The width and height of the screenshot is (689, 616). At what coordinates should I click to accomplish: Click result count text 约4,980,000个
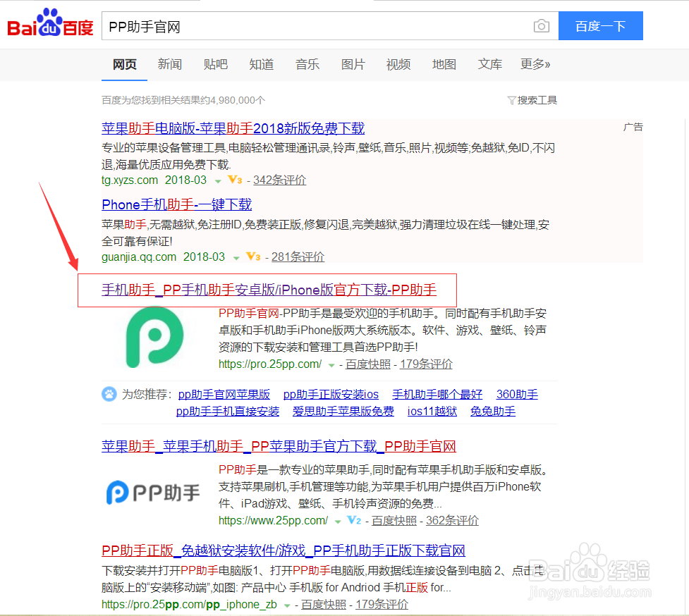(x=233, y=100)
